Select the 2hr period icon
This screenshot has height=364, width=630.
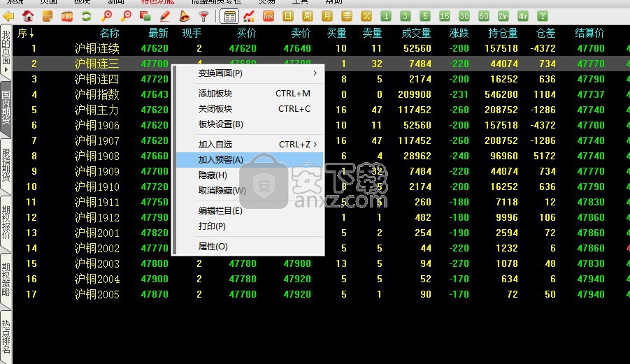tap(503, 17)
